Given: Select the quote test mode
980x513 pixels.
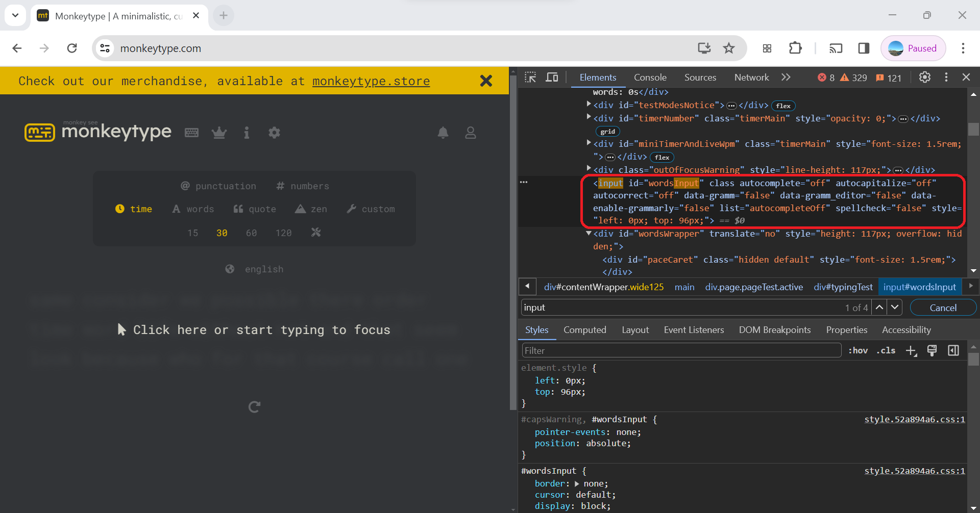Looking at the screenshot, I should [255, 209].
